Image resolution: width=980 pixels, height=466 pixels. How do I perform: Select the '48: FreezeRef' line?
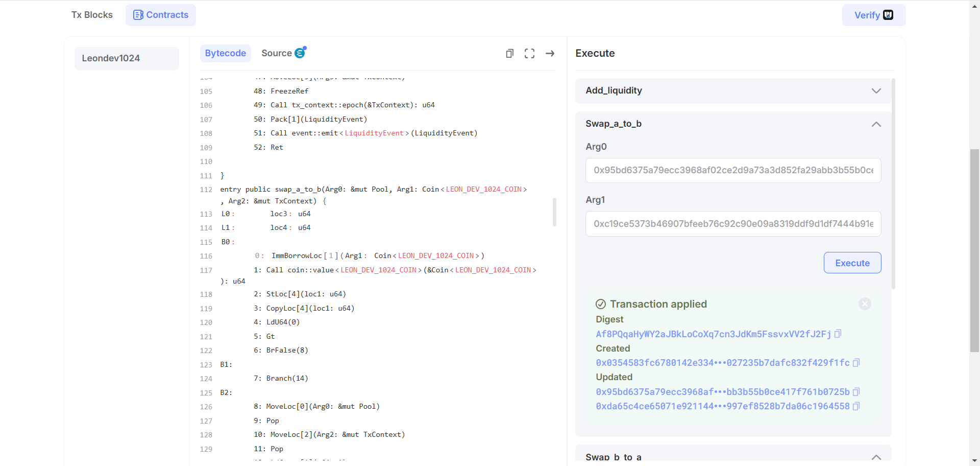click(281, 91)
